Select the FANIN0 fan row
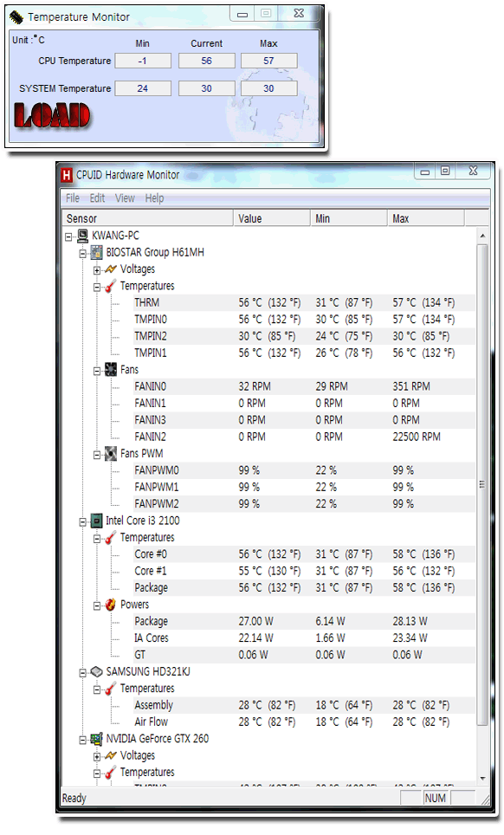This screenshot has width=504, height=835. pos(304,386)
